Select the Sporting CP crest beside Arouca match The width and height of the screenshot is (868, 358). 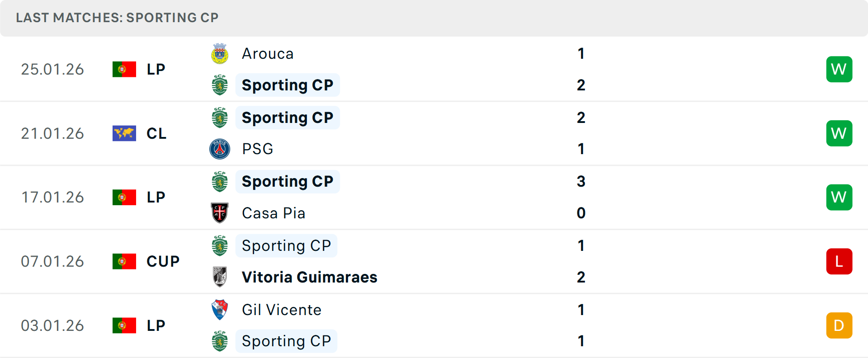pos(220,85)
